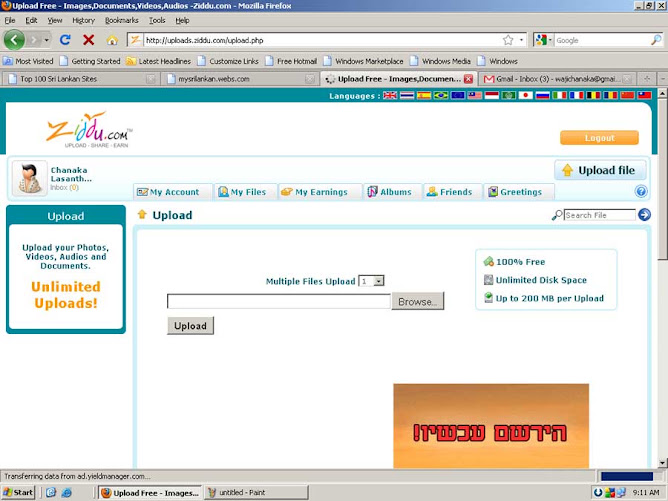Open the address bar URL history dropdown
This screenshot has height=501, width=668.
[521, 40]
